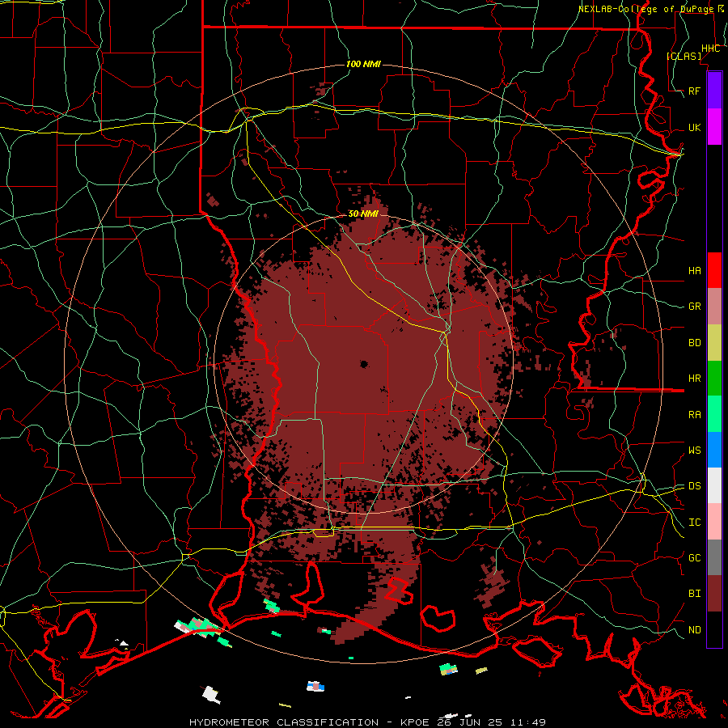The height and width of the screenshot is (728, 728).
Task: Click the WS blue legend swatch
Action: pos(714,450)
